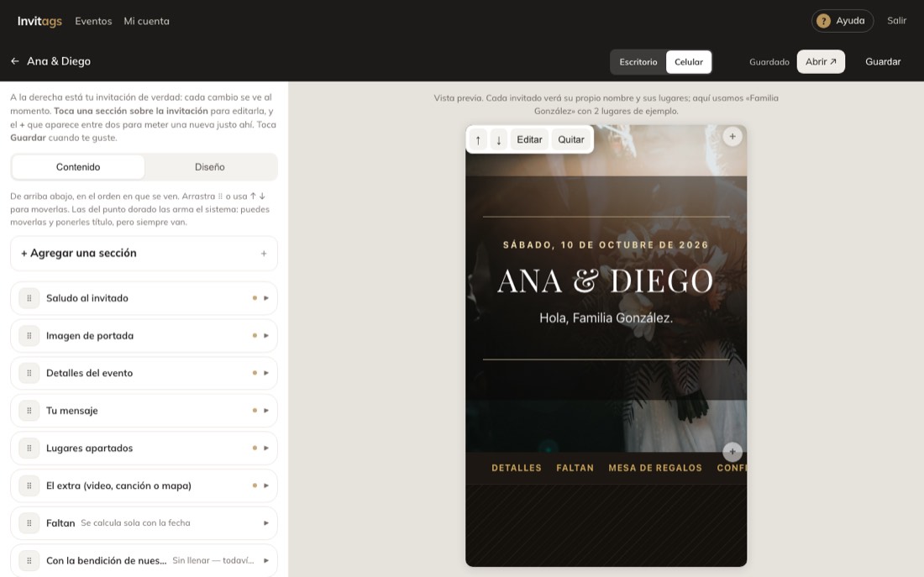Expand Con la bendición de nues... arrow
Viewport: 924px width, 577px height.
pyautogui.click(x=265, y=560)
